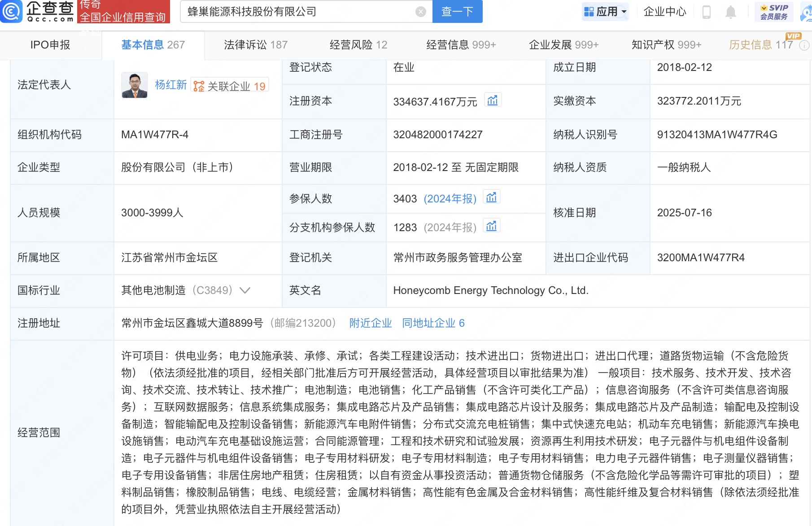The width and height of the screenshot is (812, 526).
Task: Click the Qcc.com logo icon
Action: (x=11, y=11)
